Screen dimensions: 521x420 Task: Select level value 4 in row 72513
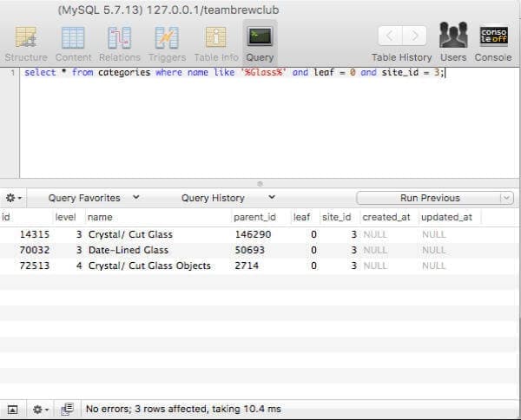click(x=79, y=266)
